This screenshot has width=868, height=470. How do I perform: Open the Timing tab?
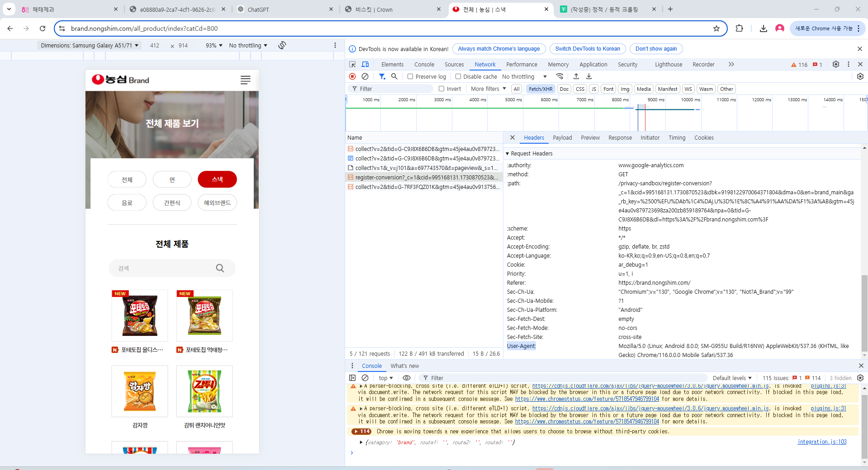677,137
